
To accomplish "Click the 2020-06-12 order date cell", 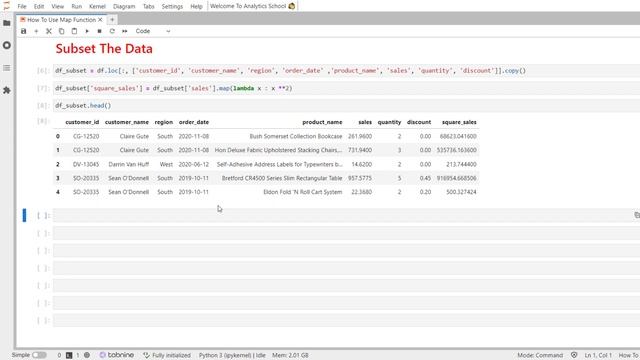I will pyautogui.click(x=193, y=164).
